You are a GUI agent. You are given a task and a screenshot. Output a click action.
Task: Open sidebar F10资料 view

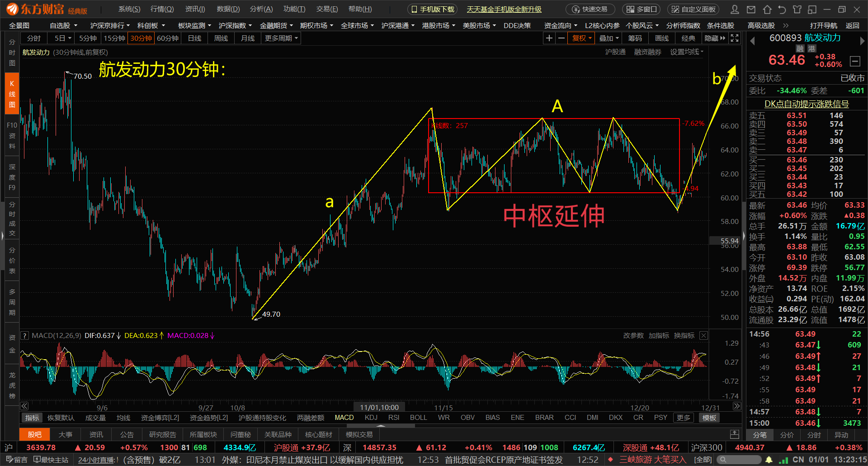point(12,135)
